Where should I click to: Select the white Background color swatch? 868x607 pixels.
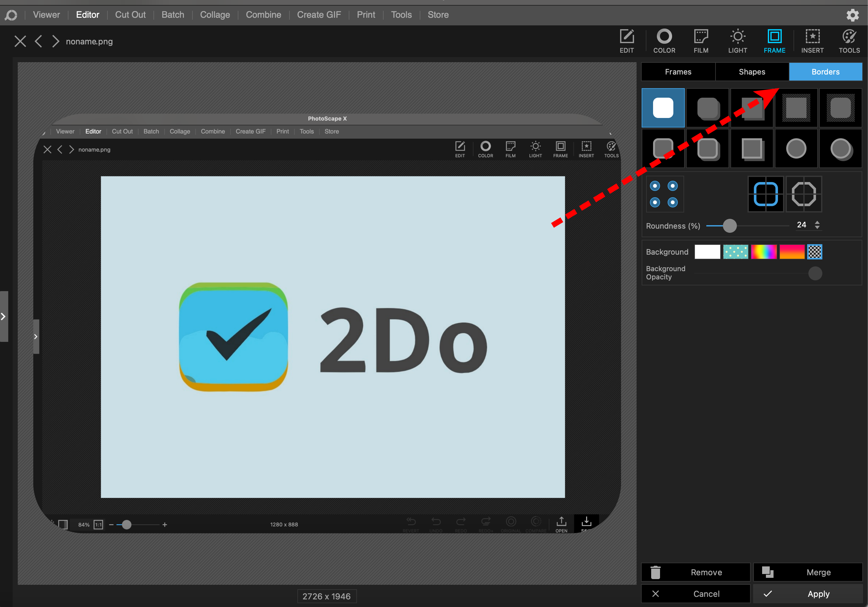pyautogui.click(x=707, y=252)
